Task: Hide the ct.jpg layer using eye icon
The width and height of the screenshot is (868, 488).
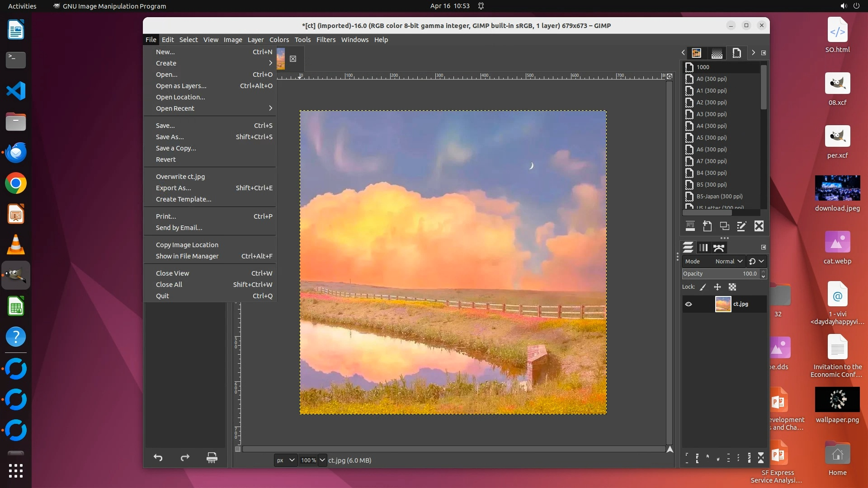Action: point(689,304)
